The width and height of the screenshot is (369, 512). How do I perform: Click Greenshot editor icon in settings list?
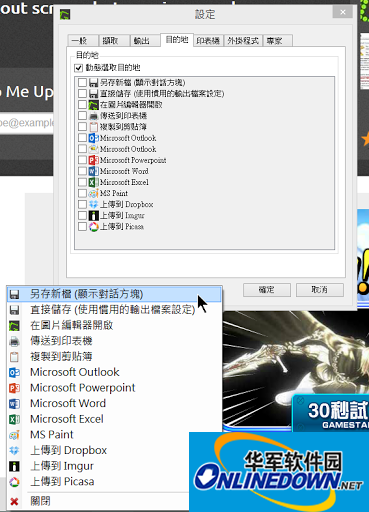pos(94,105)
